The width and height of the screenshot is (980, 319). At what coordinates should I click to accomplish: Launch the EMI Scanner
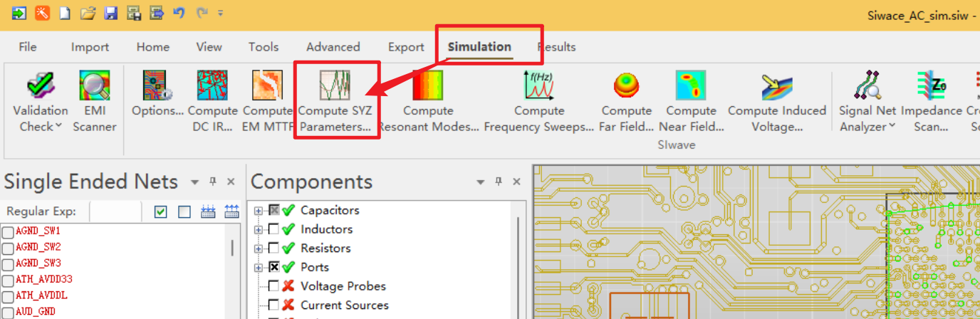[x=94, y=101]
